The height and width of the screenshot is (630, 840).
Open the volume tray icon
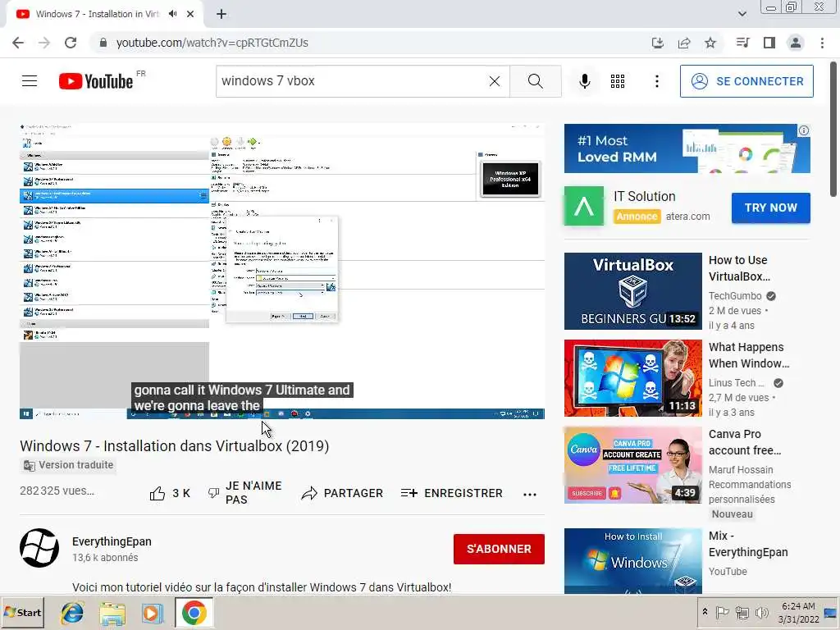pyautogui.click(x=761, y=612)
